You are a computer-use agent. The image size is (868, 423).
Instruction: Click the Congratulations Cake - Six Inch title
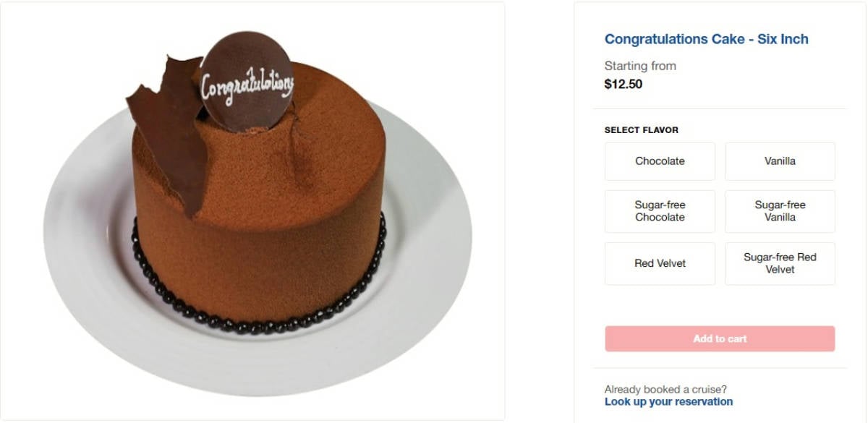point(706,39)
